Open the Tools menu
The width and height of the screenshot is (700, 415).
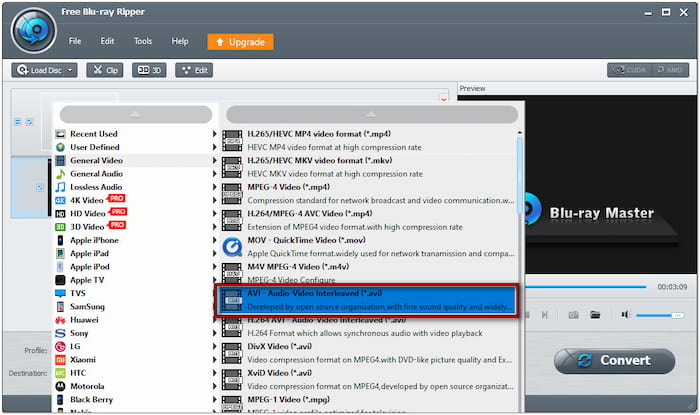143,42
